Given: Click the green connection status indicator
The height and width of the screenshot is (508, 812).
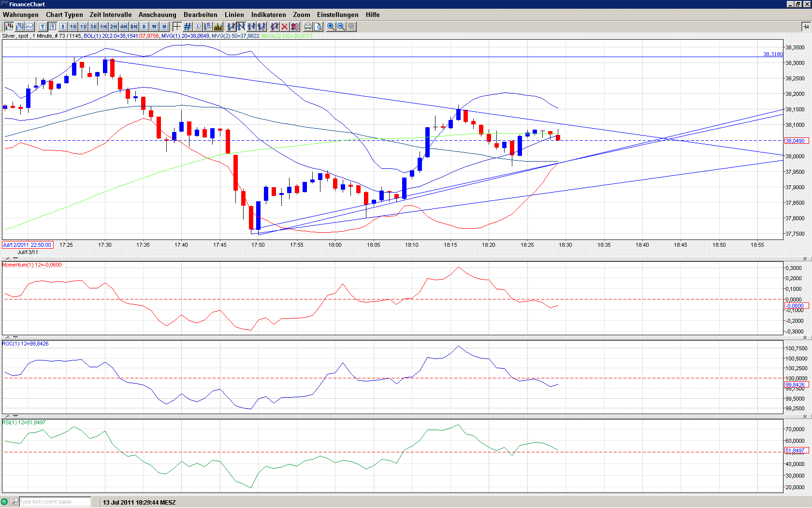Looking at the screenshot, I should coord(5,502).
